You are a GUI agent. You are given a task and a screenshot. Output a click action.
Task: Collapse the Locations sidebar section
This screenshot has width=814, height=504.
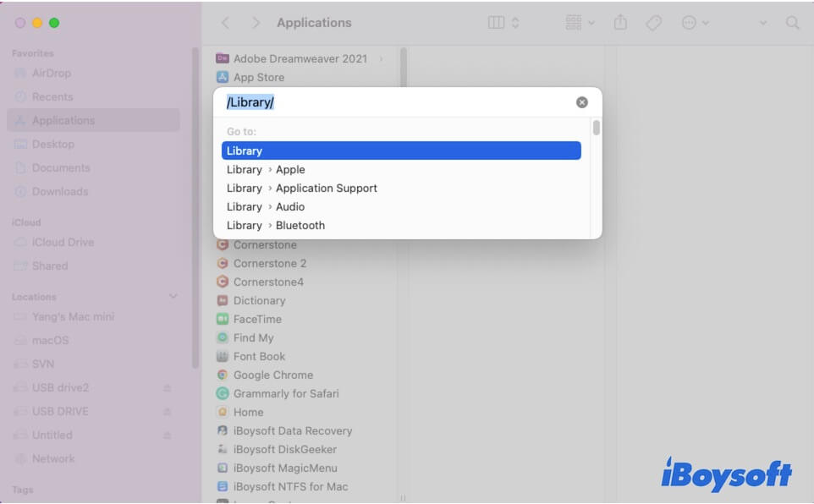173,297
